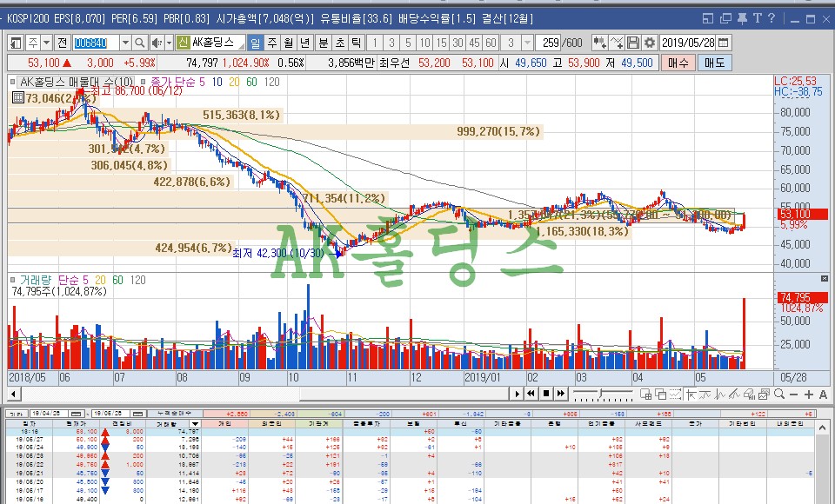Image resolution: width=835 pixels, height=504 pixels.
Task: Click the add indicator line icon
Action: coord(617,43)
